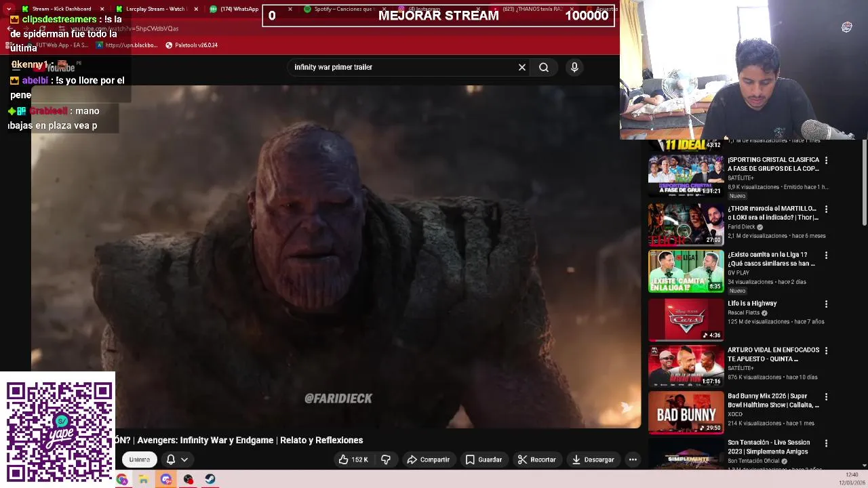Open the options menu for 'Life Is a Highway'
Screen dimensions: 868x488
point(826,304)
